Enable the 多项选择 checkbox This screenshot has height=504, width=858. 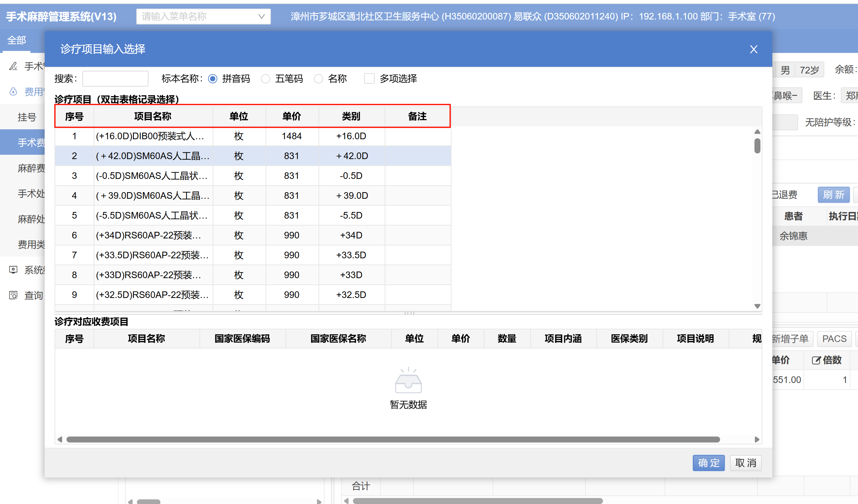click(x=369, y=79)
